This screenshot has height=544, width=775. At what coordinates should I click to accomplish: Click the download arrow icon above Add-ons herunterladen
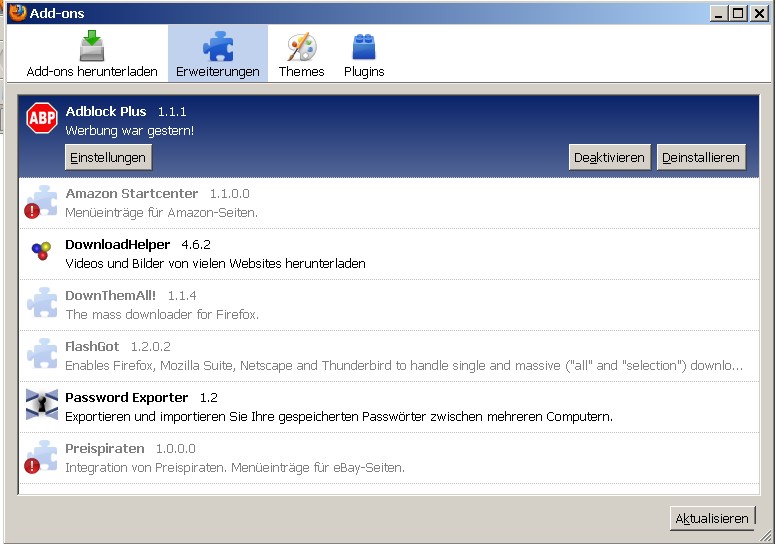click(x=92, y=45)
